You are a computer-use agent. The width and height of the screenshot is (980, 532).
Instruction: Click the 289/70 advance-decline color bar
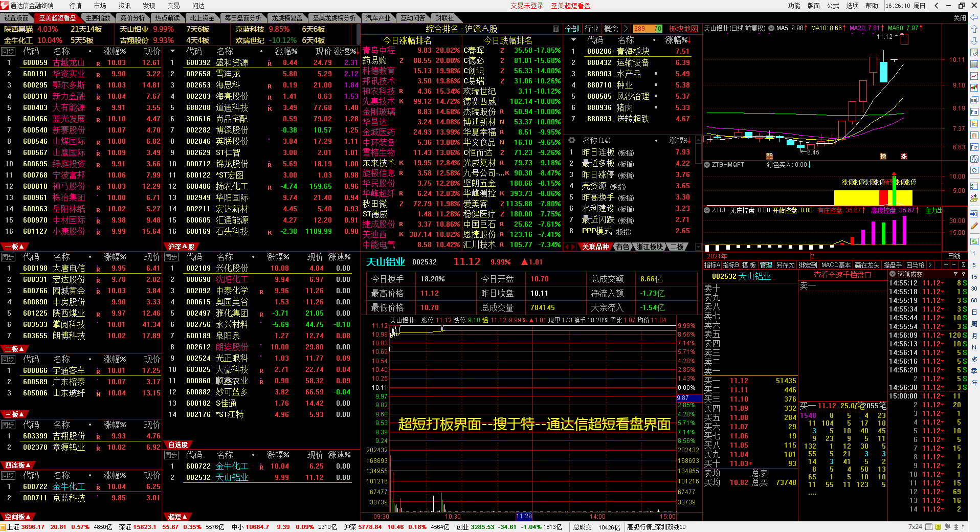pyautogui.click(x=648, y=29)
